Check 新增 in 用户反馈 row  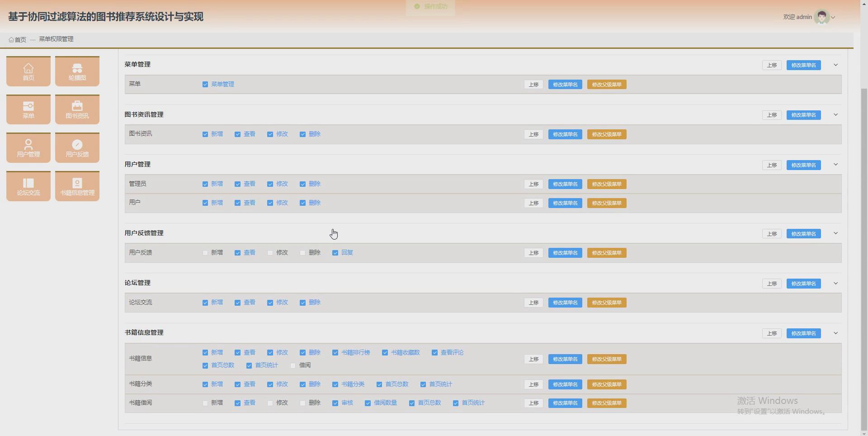click(205, 253)
